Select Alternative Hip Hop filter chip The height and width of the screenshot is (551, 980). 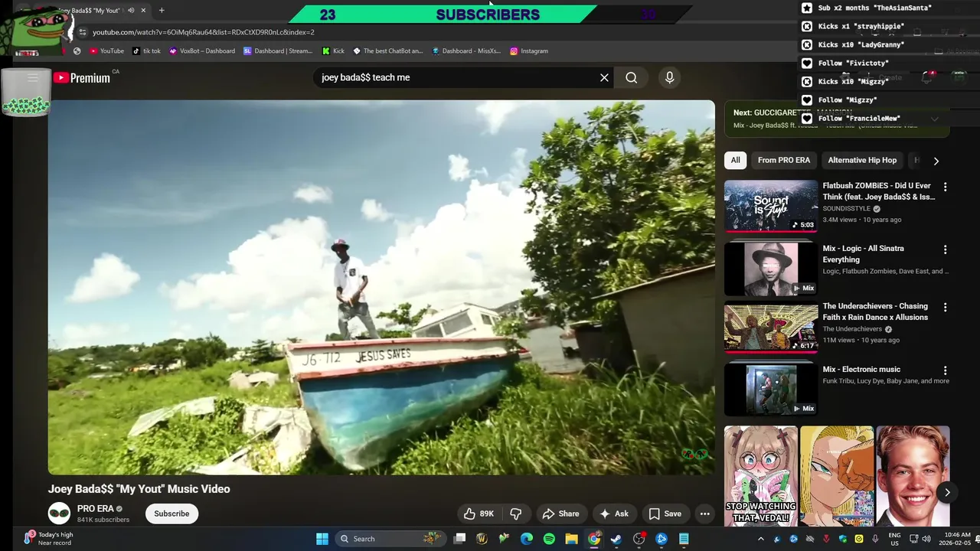pyautogui.click(x=862, y=160)
